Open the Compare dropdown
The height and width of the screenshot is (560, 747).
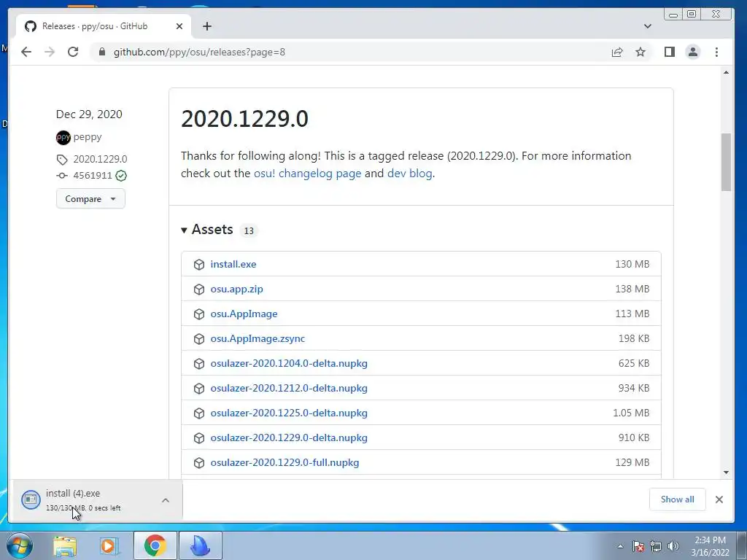coord(90,198)
